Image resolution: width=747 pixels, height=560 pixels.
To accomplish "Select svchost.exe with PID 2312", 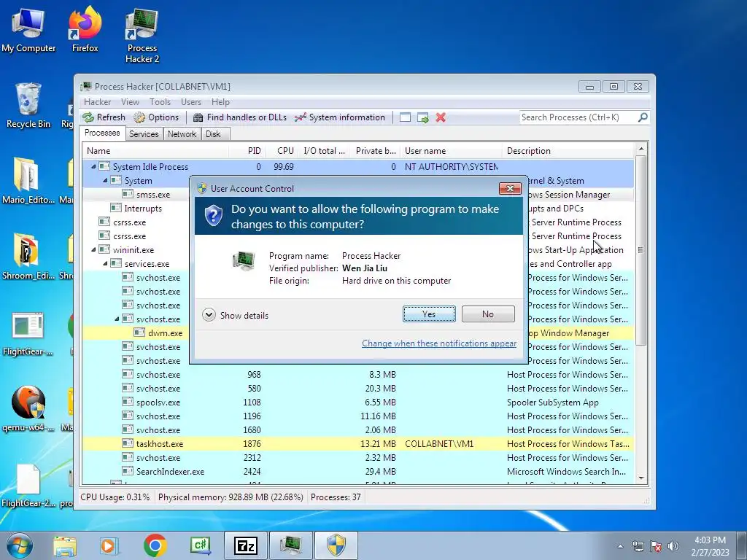I will [x=357, y=458].
